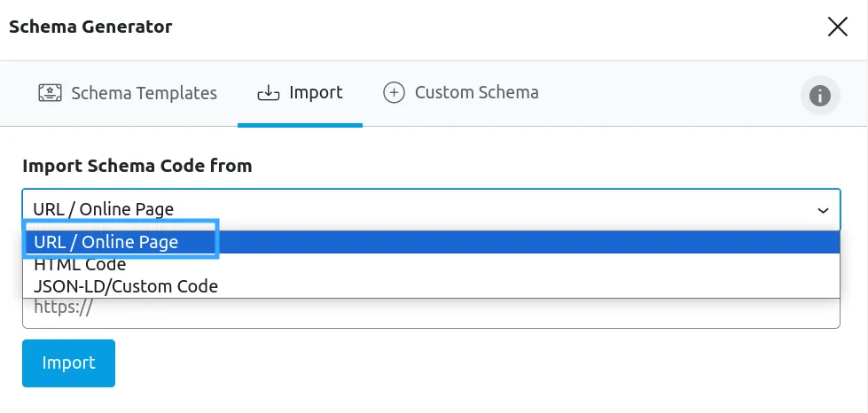The height and width of the screenshot is (413, 868).
Task: Click the Custom Schema tab text
Action: point(477,92)
